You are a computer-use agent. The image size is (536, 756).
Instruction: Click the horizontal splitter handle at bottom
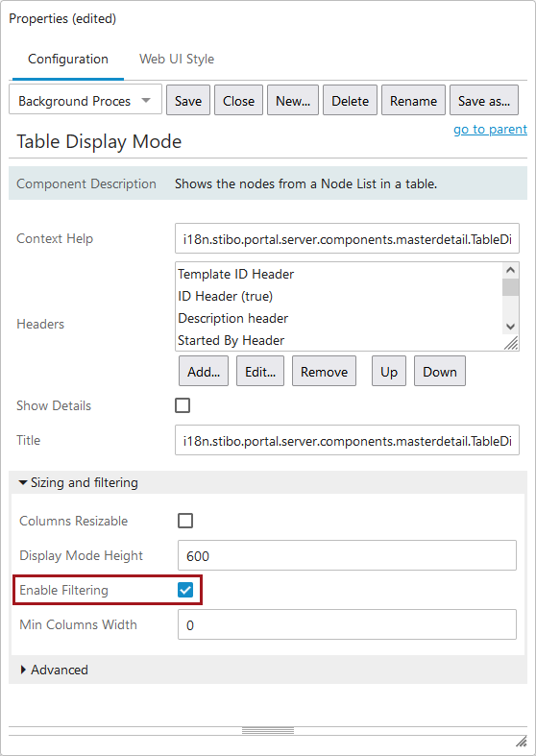coord(268,730)
